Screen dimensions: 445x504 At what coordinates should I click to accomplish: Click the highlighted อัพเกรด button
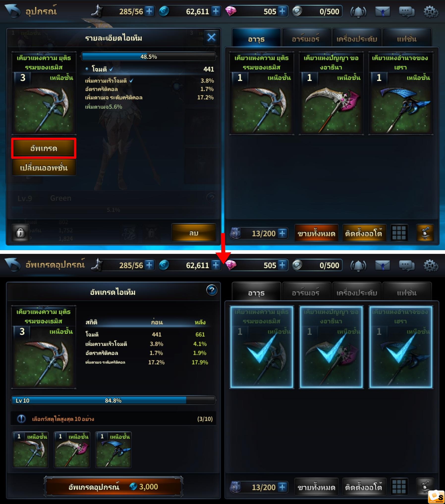click(44, 148)
